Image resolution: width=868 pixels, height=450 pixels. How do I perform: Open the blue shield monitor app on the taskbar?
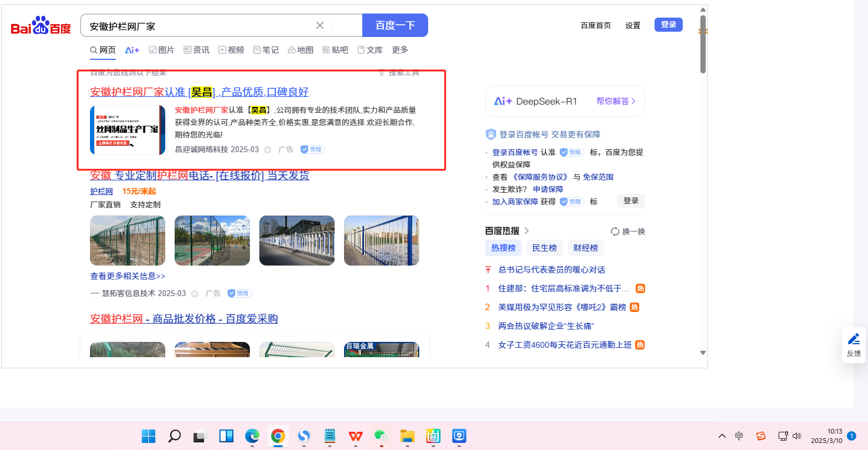(x=459, y=436)
